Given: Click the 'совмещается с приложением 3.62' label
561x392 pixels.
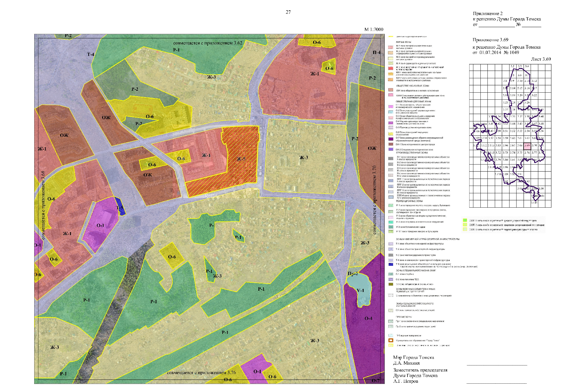Looking at the screenshot, I should 208,43.
